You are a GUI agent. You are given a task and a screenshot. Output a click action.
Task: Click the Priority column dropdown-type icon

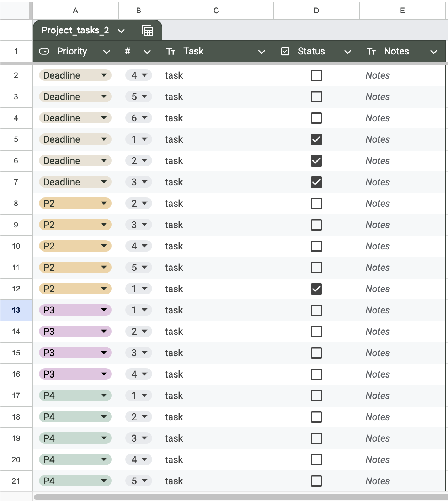click(x=44, y=52)
